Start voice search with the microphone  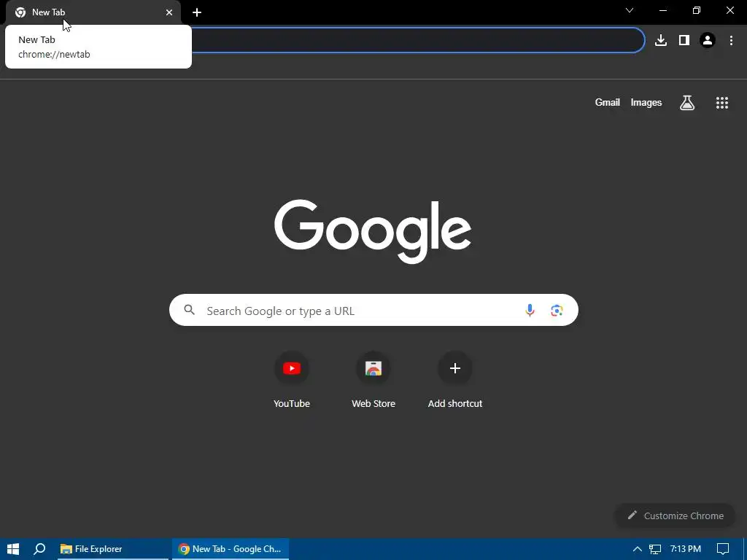point(530,311)
